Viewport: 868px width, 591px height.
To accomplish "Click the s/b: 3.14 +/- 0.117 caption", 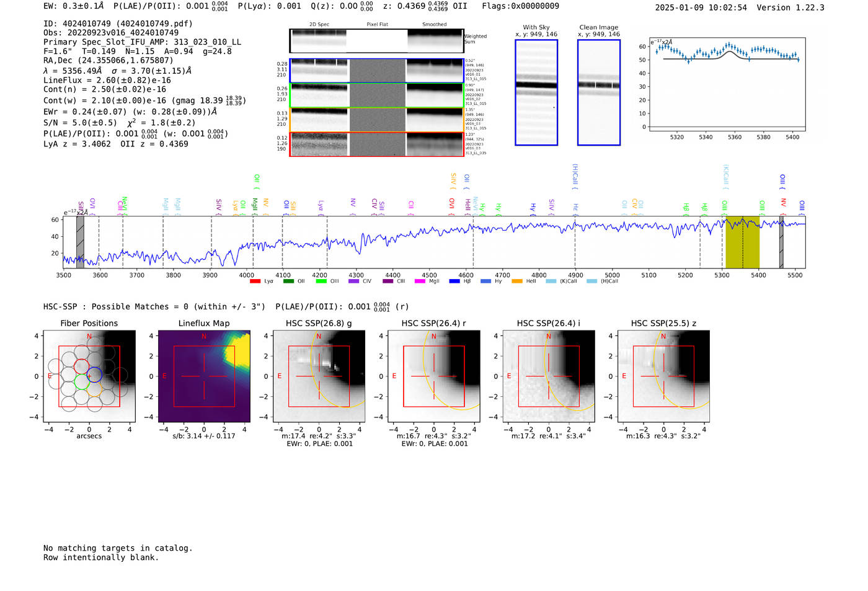I will click(x=204, y=436).
